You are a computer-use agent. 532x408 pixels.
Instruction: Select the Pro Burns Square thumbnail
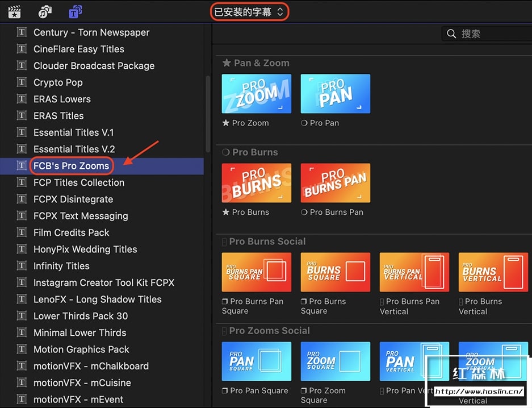point(336,272)
